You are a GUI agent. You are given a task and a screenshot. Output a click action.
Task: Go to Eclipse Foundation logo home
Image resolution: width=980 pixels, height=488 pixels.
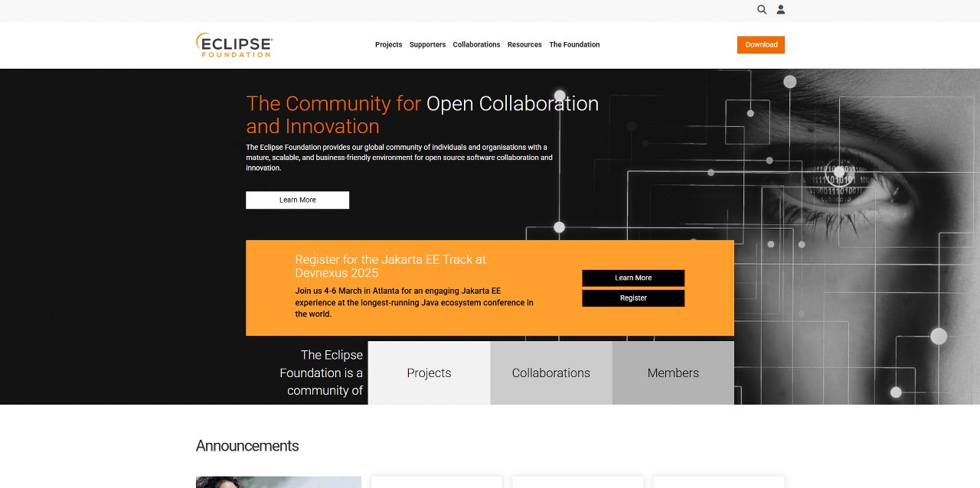(x=234, y=45)
